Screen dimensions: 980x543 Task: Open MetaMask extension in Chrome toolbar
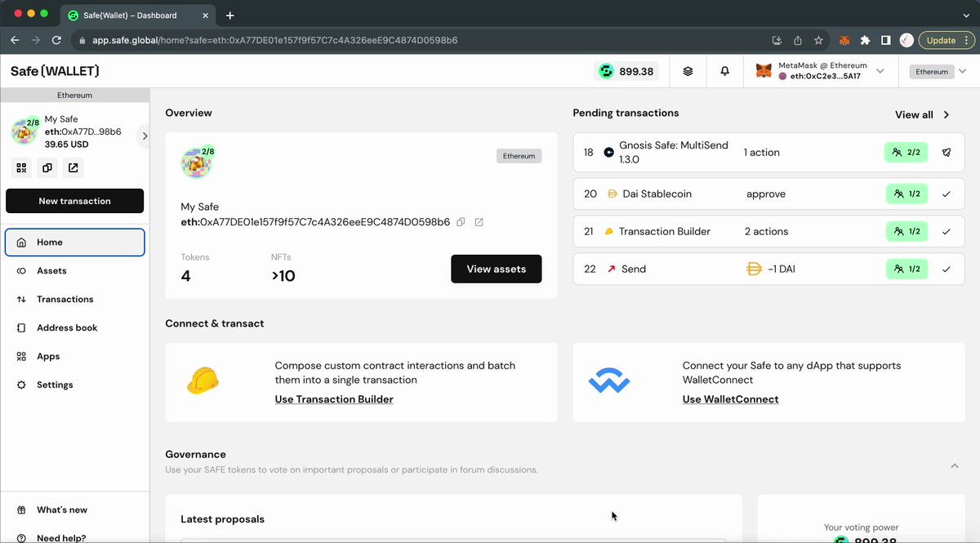845,40
